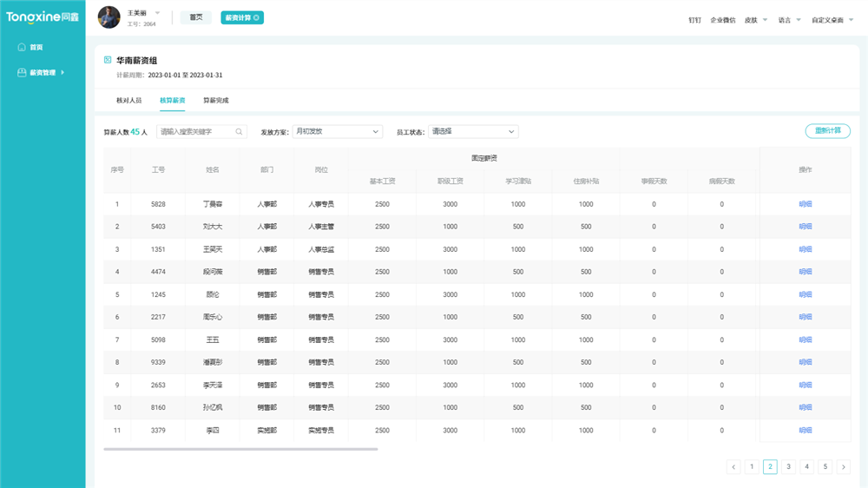868x488 pixels.
Task: Go to the previous page arrow
Action: coord(733,467)
